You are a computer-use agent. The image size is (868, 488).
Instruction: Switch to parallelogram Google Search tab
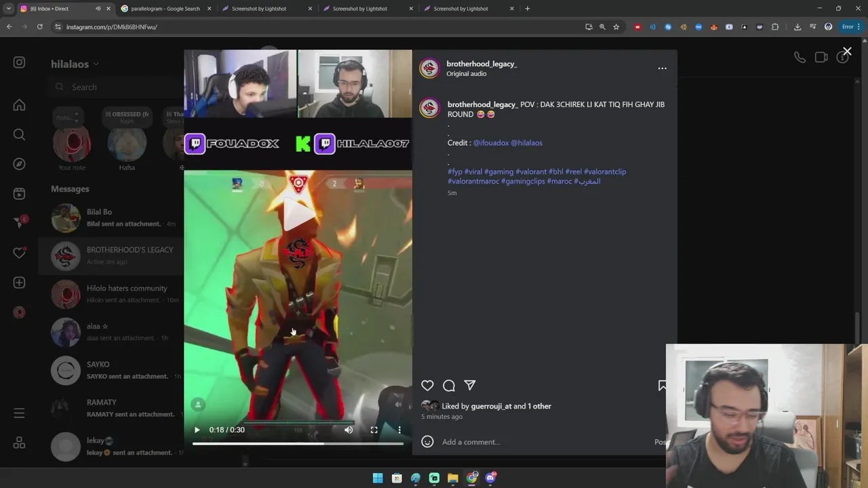[165, 9]
